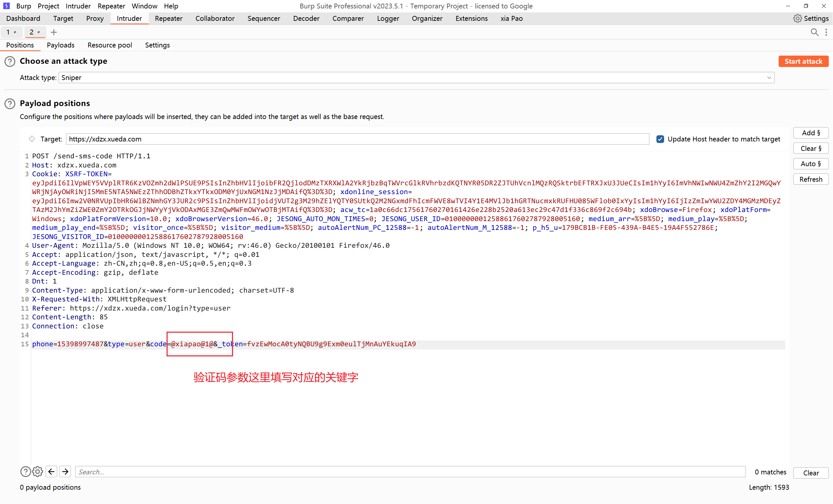Toggle Update Host header to match target
The image size is (833, 504).
[660, 139]
